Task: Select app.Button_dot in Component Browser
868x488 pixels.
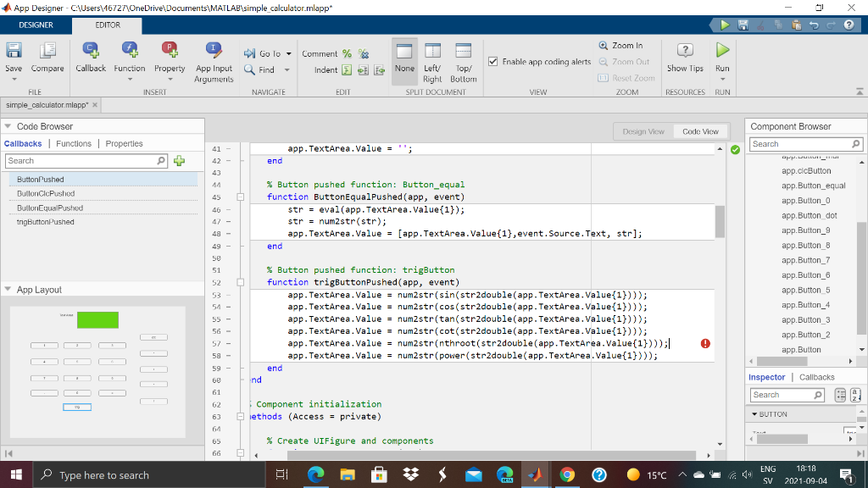Action: [809, 215]
